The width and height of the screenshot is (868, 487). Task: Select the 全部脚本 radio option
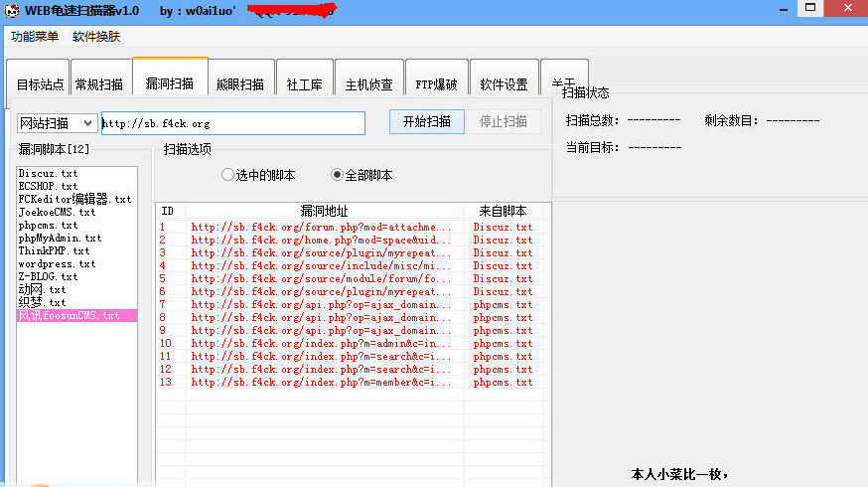362,175
